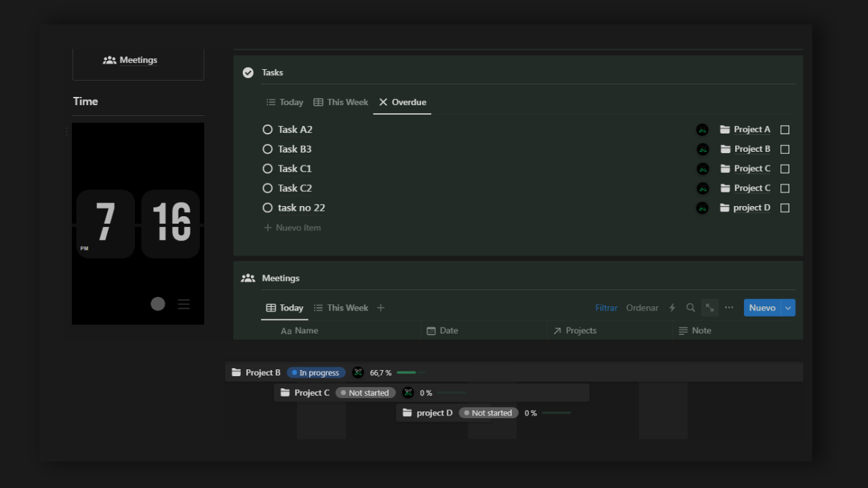Mark Task B3 status circle complete

pos(268,149)
